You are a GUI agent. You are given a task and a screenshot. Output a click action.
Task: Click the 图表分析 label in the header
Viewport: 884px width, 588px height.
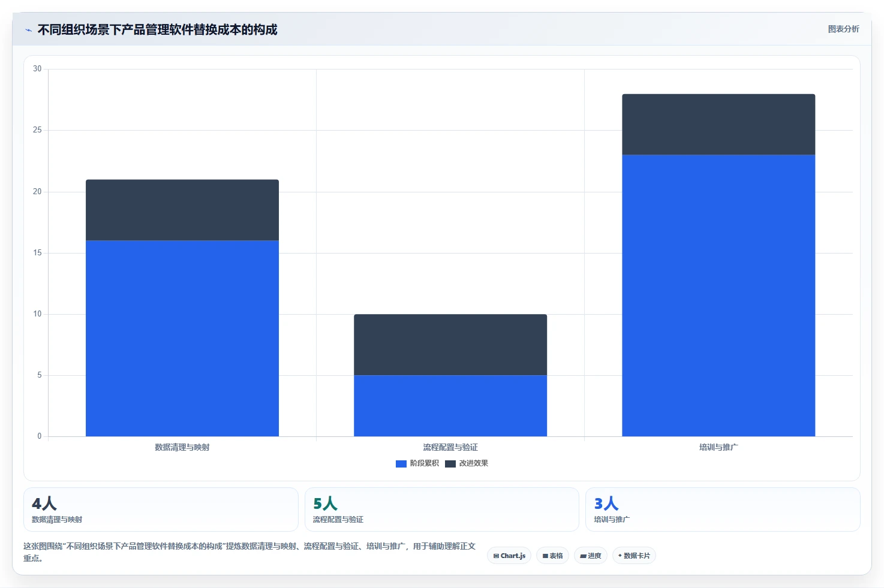tap(843, 29)
